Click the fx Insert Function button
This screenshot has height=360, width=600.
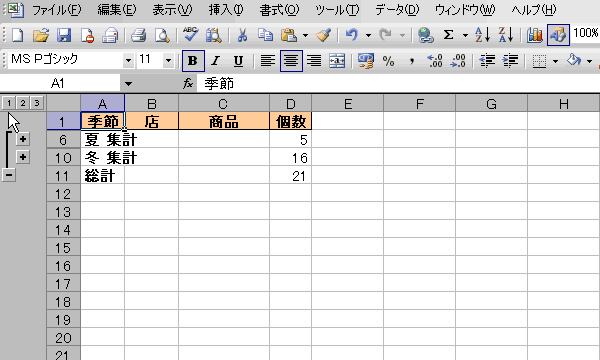[188, 83]
